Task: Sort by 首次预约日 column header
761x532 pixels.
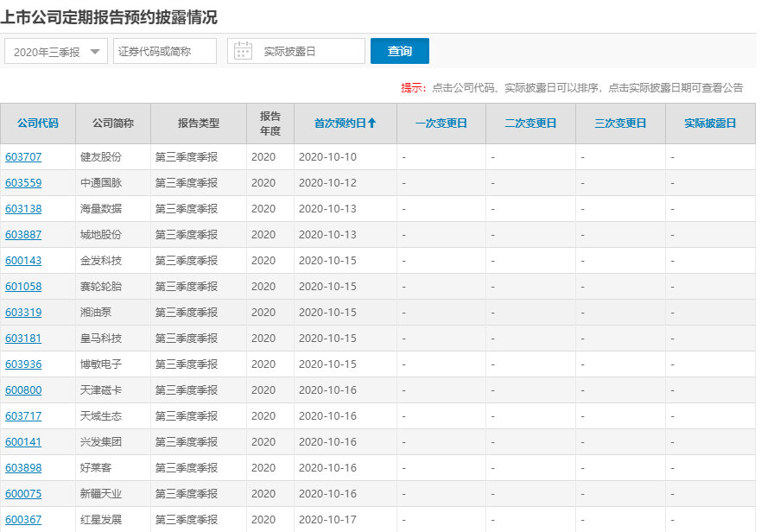Action: [345, 123]
